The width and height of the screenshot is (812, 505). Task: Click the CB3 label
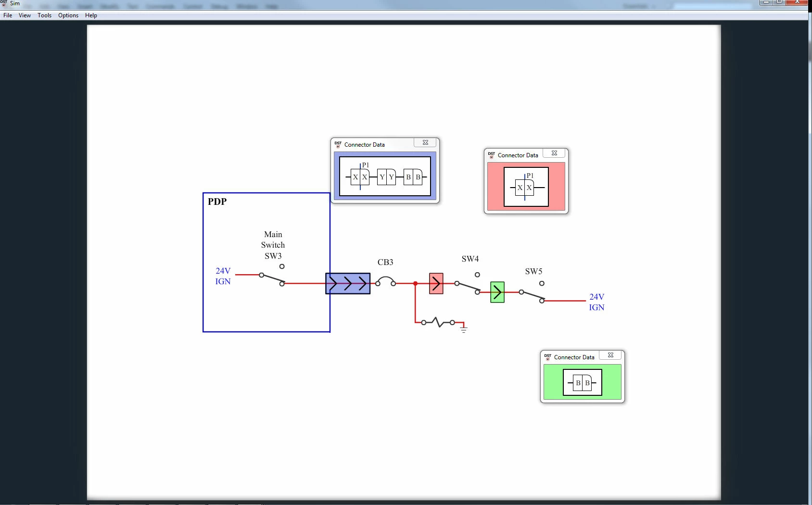pyautogui.click(x=385, y=262)
